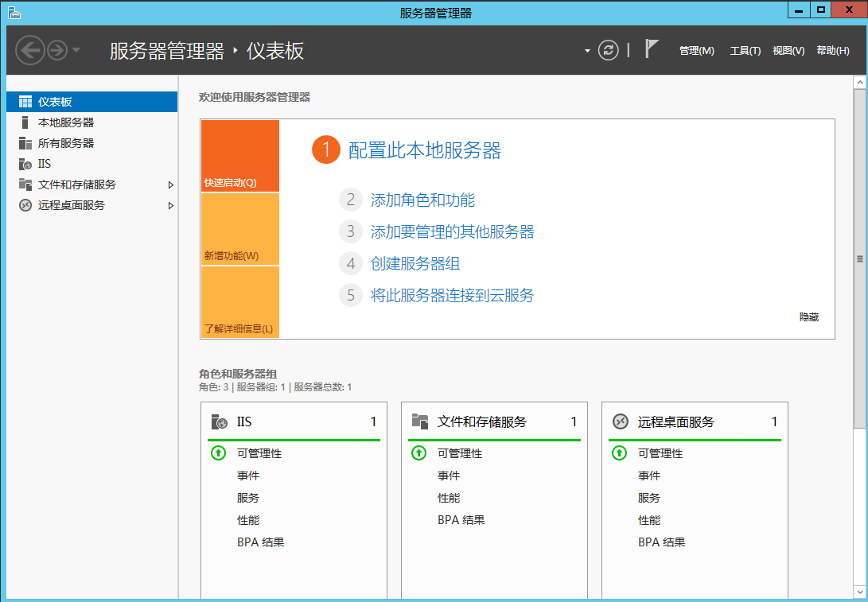This screenshot has width=868, height=602.
Task: Open the 视图(V) menu
Action: point(788,49)
